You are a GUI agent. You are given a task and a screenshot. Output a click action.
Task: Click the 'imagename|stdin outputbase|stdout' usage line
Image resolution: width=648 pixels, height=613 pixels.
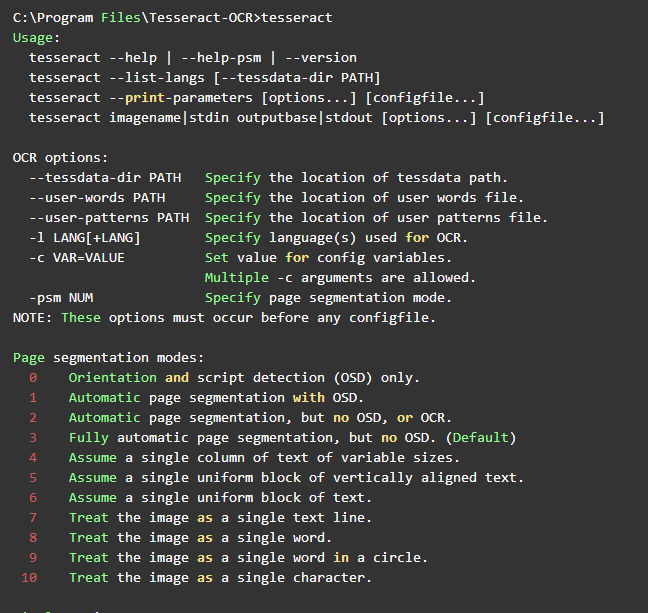tap(317, 118)
